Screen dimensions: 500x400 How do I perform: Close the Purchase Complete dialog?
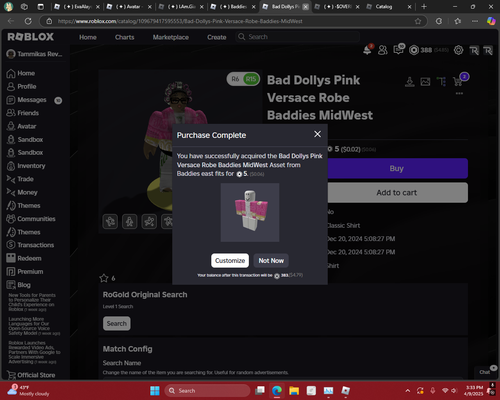(317, 134)
